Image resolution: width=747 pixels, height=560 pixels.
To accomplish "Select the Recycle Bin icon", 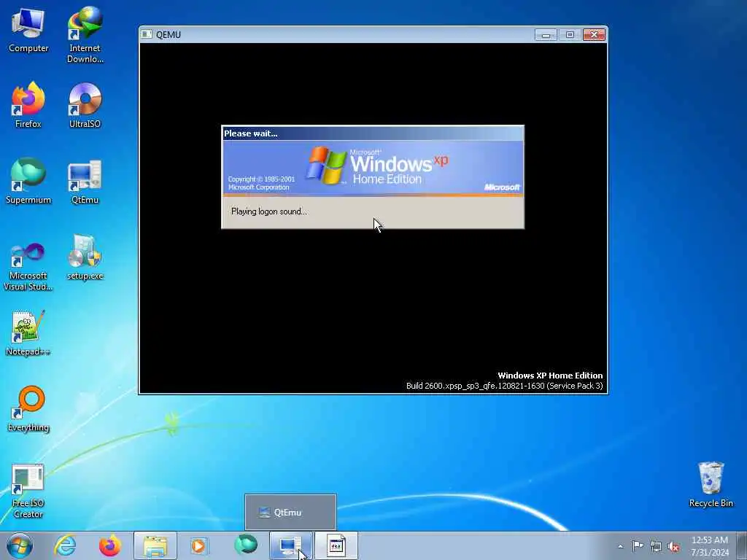I will pos(711,485).
